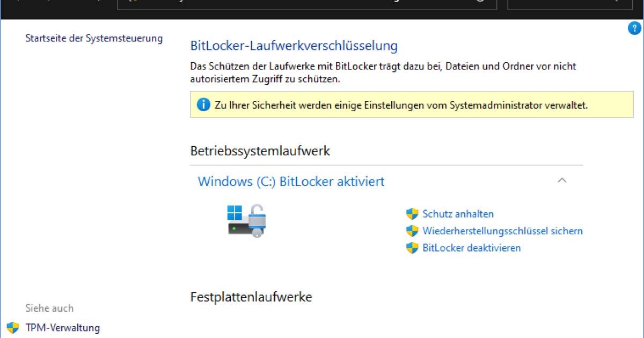
Task: Click Wiederherstellungsschlüssel sichern
Action: [502, 231]
